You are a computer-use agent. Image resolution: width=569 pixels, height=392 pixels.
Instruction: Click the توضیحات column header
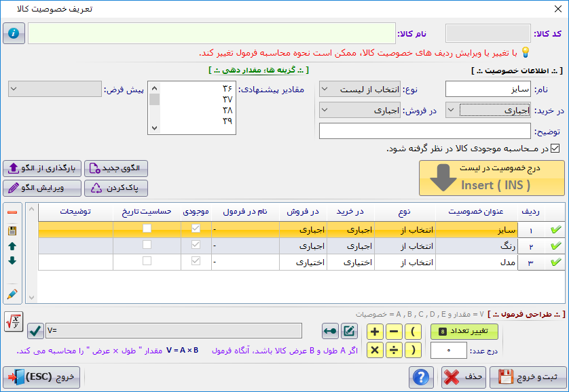coord(75,212)
